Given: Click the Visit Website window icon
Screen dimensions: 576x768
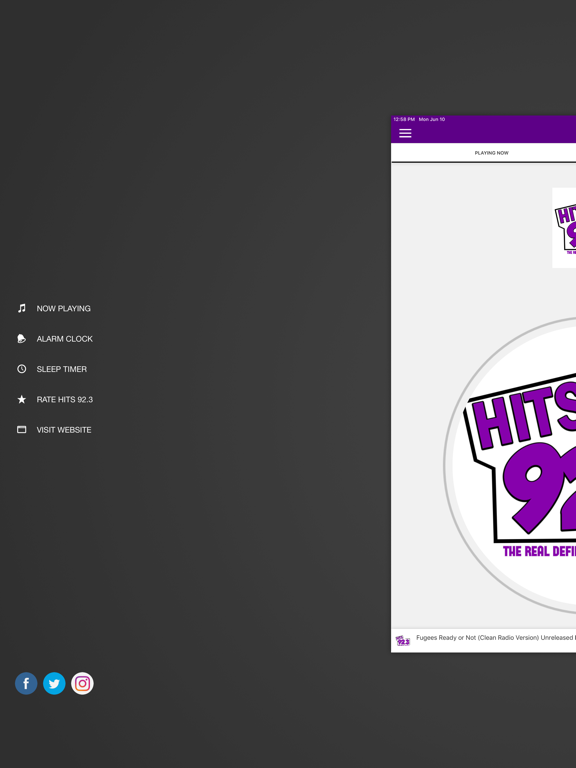Looking at the screenshot, I should pos(22,430).
